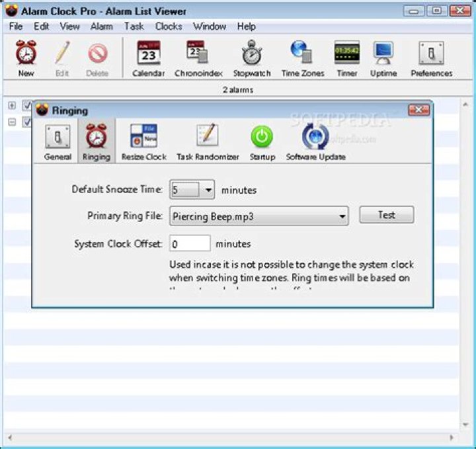This screenshot has height=449, width=476.
Task: Toggle the first alarm's checkbox
Action: click(x=26, y=106)
